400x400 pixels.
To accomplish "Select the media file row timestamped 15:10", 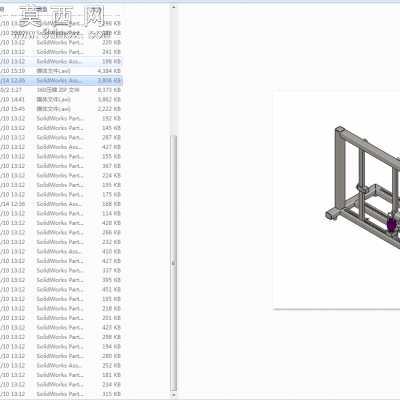I will [61, 71].
